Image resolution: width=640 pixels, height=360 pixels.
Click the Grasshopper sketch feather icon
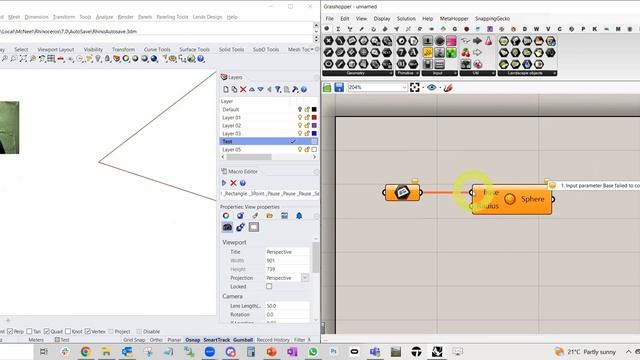click(448, 87)
